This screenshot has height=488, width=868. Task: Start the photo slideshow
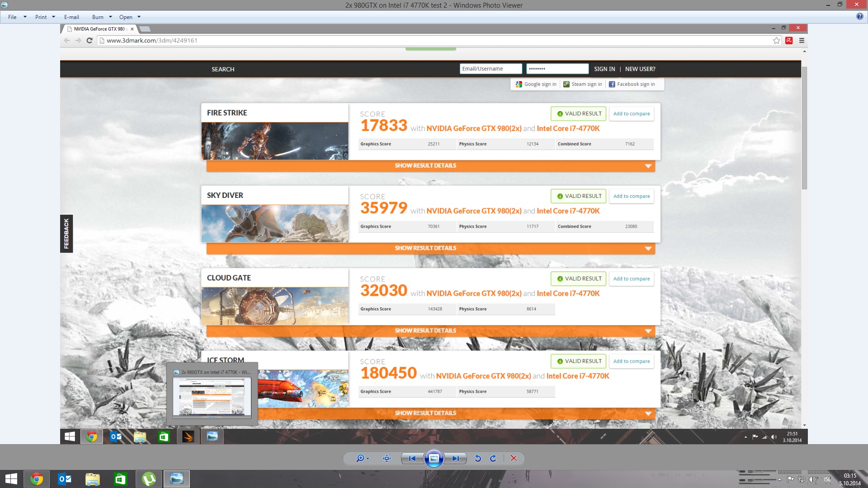(434, 458)
